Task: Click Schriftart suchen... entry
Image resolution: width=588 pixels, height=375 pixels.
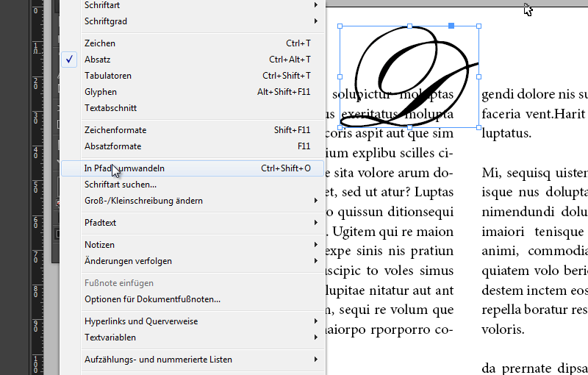Action: pyautogui.click(x=193, y=185)
